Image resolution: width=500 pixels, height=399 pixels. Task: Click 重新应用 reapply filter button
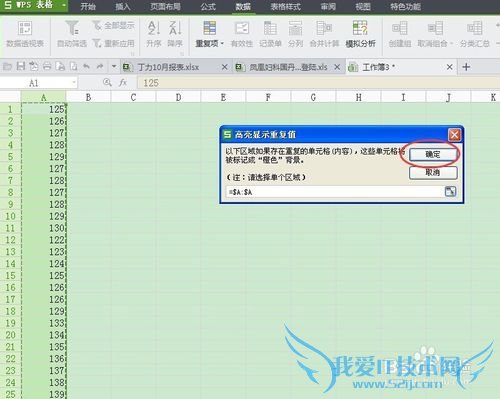coord(113,43)
